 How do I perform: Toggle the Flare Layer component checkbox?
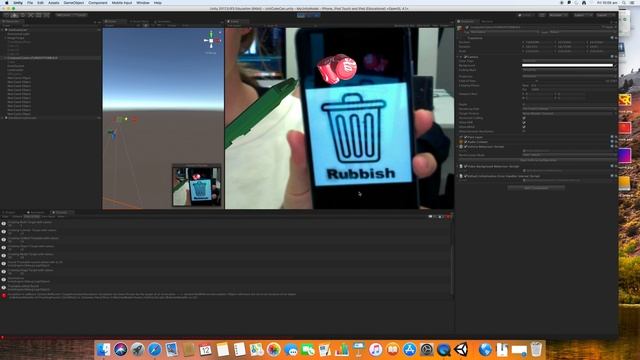[x=465, y=137]
